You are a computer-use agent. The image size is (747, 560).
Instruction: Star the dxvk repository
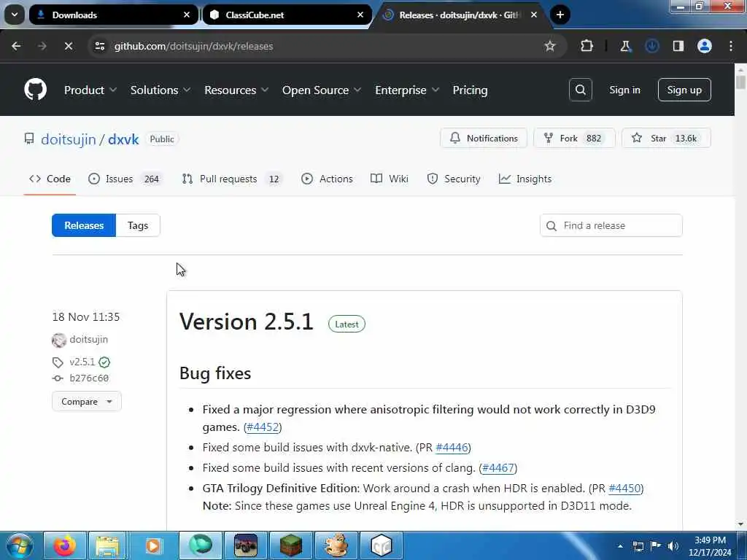pyautogui.click(x=666, y=138)
